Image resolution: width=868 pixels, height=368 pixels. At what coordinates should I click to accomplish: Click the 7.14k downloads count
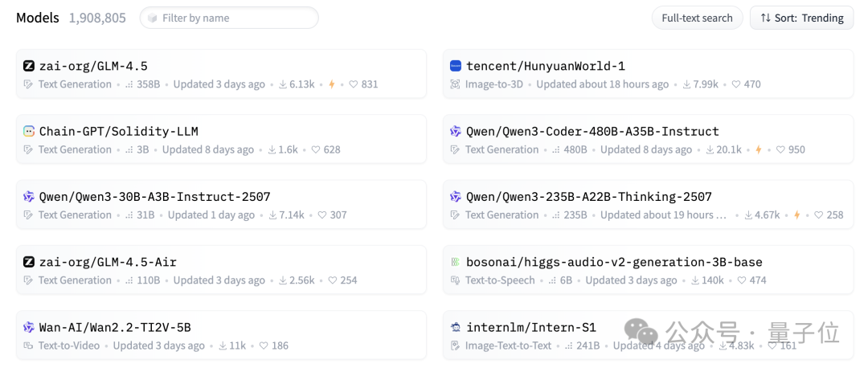point(293,215)
